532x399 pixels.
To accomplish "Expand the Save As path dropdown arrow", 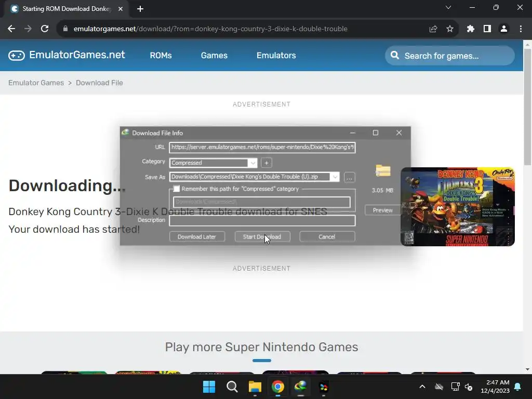I will [335, 177].
